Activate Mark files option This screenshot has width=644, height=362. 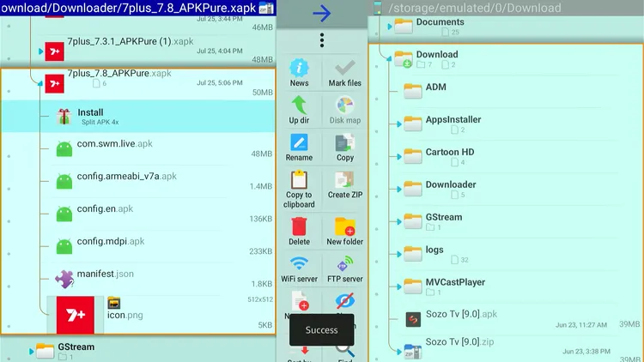[x=345, y=73]
